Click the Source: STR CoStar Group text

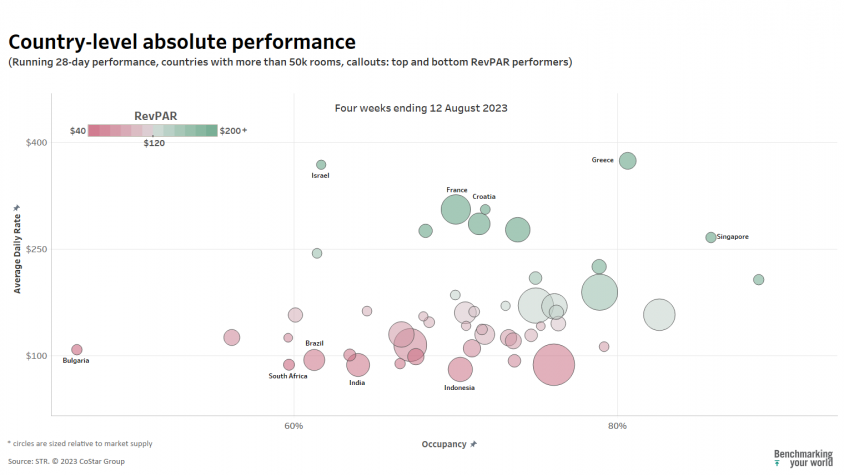[x=66, y=462]
